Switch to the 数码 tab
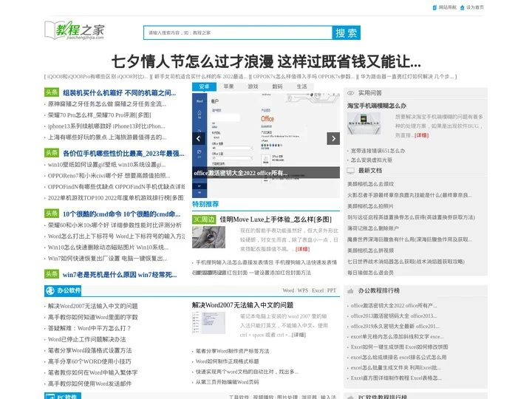The image size is (532, 399). (277, 86)
